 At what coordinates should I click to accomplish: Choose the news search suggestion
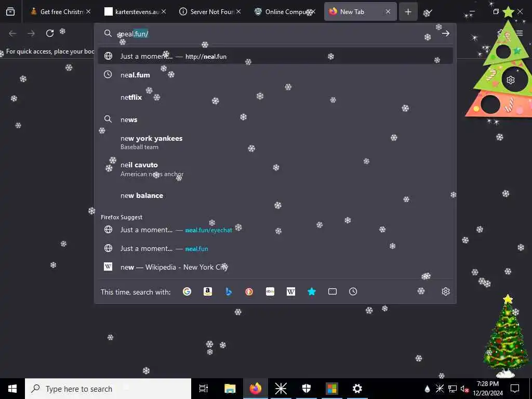(x=275, y=119)
